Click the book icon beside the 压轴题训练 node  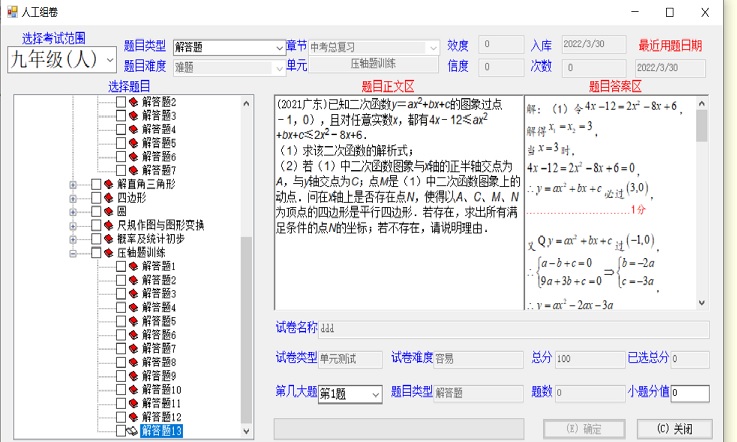109,253
